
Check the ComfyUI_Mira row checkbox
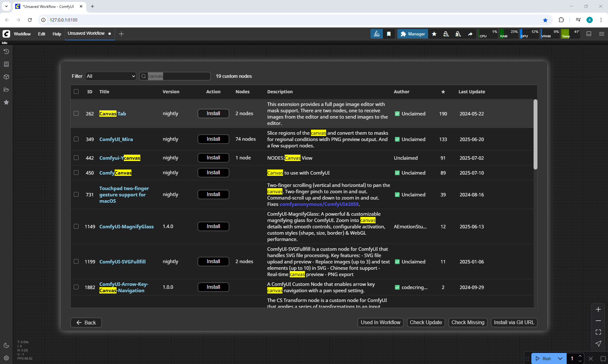[x=76, y=139]
